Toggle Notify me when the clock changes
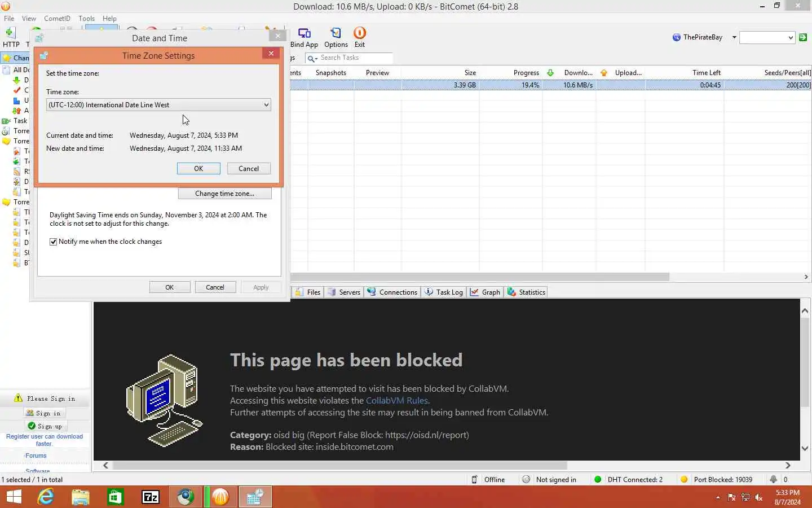Viewport: 812px width, 508px height. 54,242
